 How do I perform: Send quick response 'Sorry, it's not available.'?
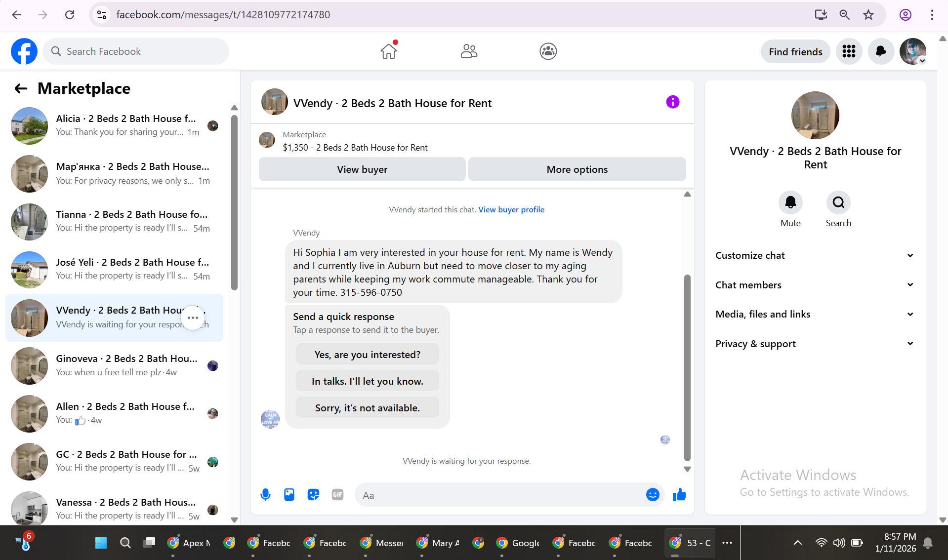[368, 408]
